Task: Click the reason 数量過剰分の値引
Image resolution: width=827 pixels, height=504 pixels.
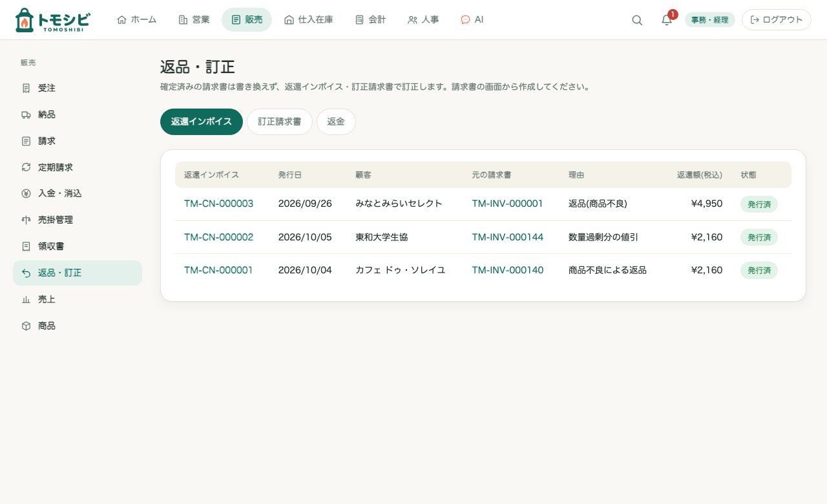Action: click(x=603, y=237)
